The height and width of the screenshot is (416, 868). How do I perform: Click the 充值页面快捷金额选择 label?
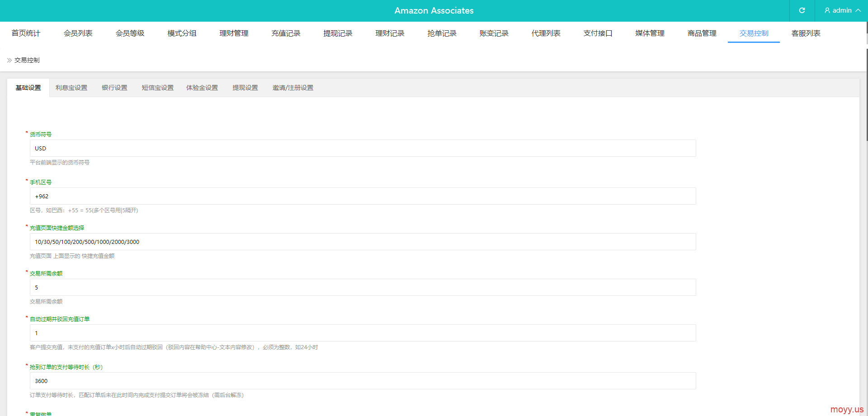click(57, 228)
